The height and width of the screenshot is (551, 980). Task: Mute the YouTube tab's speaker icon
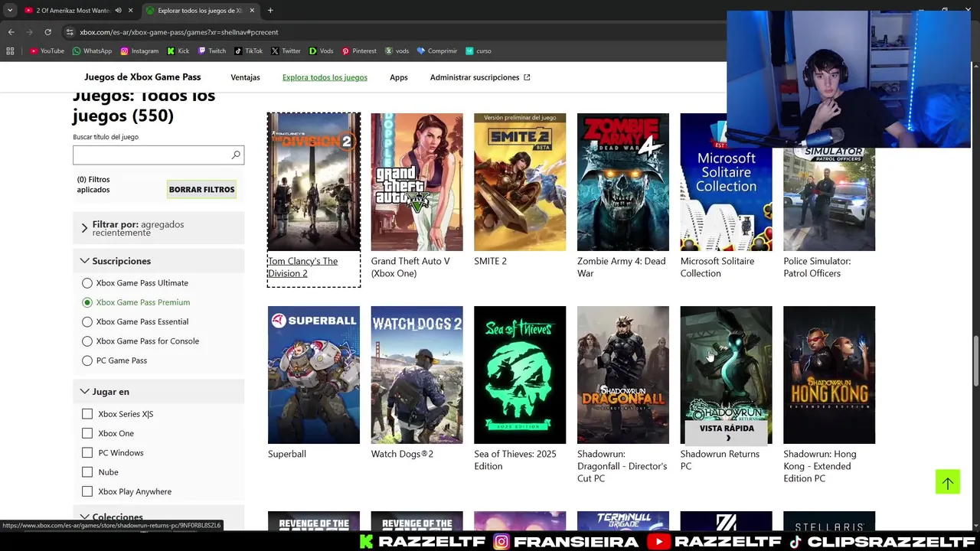[x=118, y=11]
